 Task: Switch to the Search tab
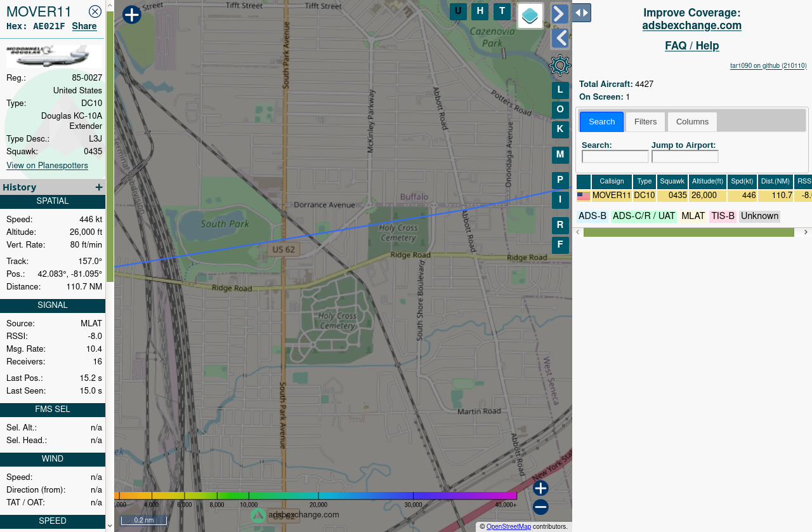coord(601,122)
